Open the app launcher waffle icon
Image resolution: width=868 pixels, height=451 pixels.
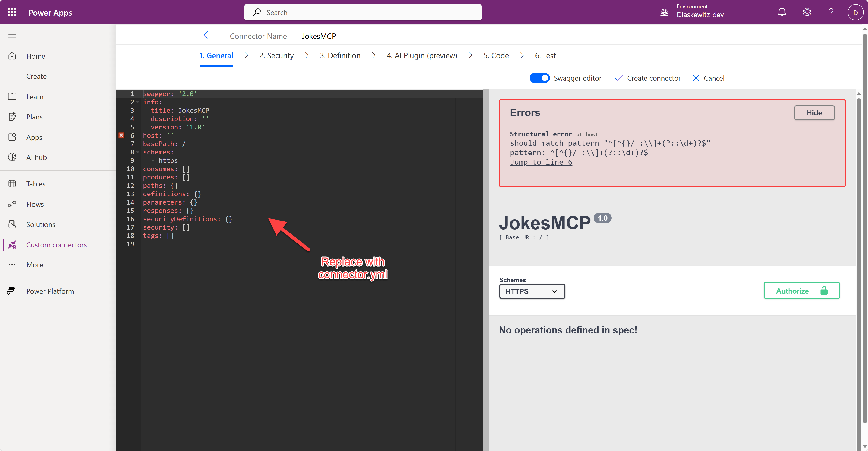click(x=12, y=13)
